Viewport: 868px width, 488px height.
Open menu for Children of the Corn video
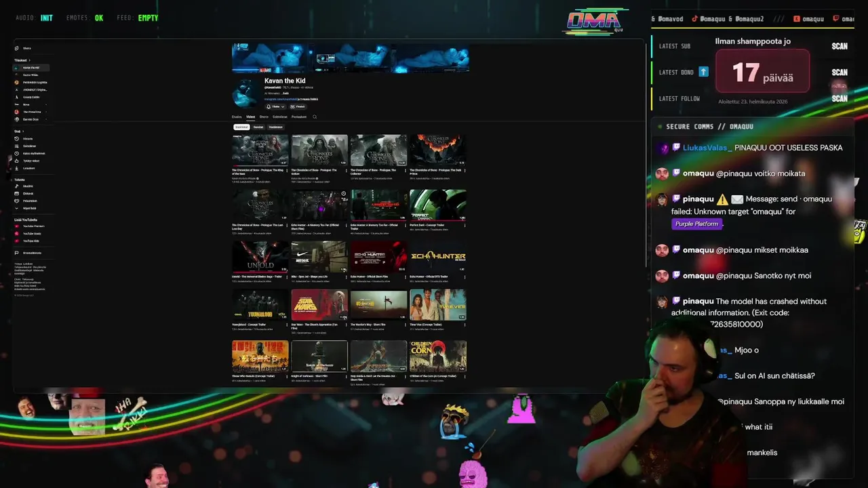[x=465, y=376]
